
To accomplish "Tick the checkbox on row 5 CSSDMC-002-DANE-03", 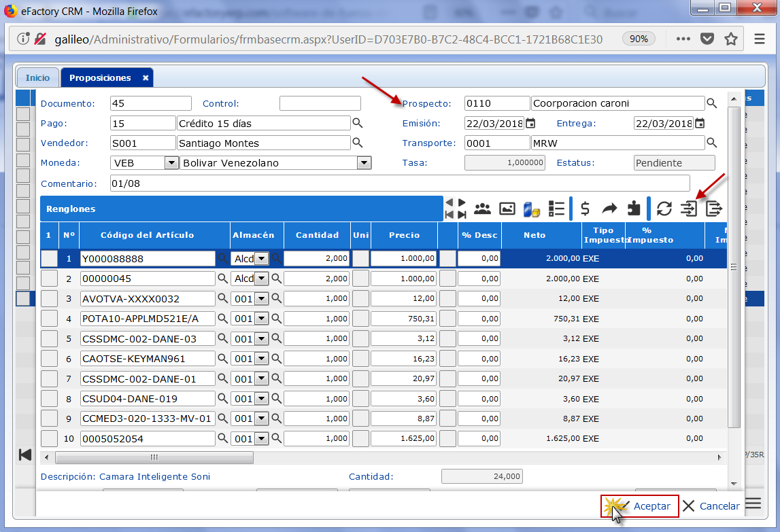I will [49, 339].
